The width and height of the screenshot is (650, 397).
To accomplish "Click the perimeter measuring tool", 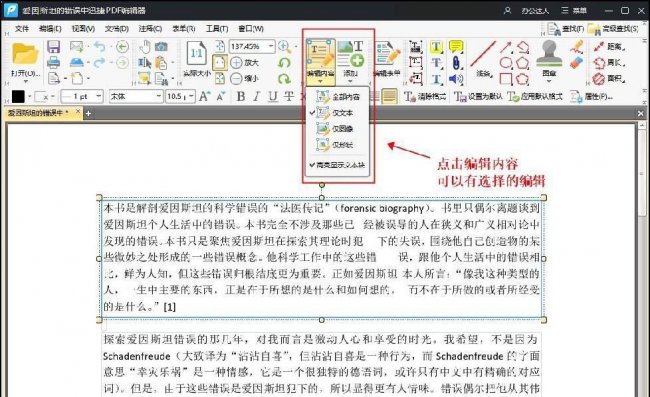I will 609,63.
